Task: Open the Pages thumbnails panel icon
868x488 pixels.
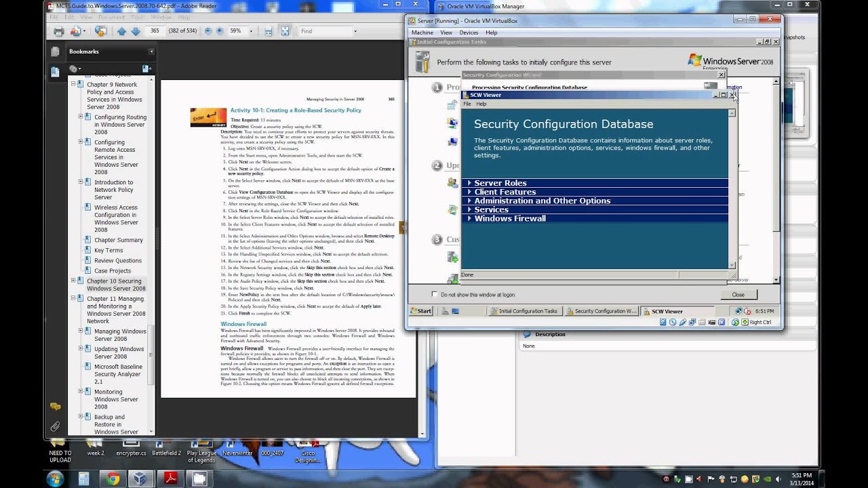Action: (x=56, y=52)
